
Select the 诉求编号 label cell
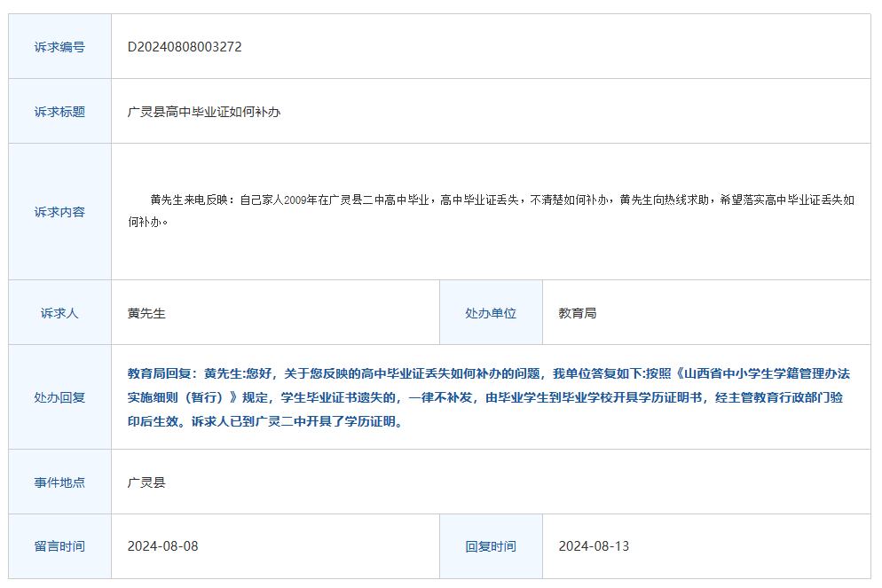(x=59, y=47)
